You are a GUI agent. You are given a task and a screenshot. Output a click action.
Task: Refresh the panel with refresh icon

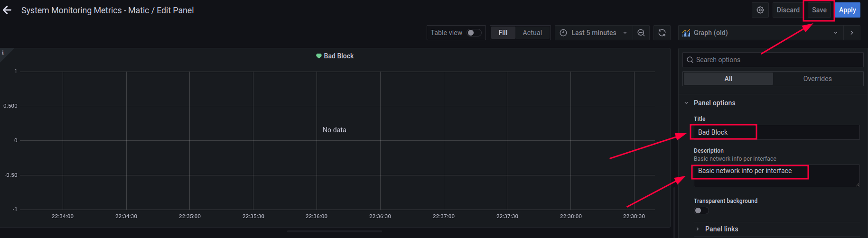click(662, 33)
